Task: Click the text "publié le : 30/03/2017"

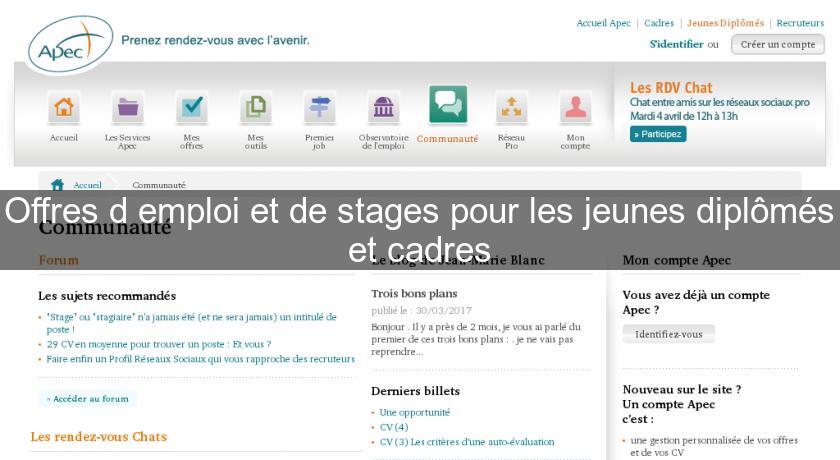Action: (422, 311)
